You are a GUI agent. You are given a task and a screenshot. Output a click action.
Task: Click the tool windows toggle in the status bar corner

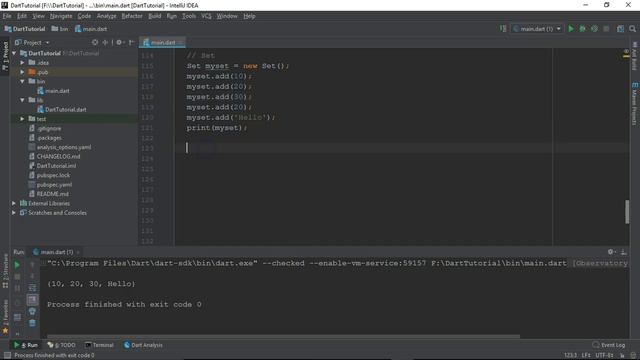[7, 355]
